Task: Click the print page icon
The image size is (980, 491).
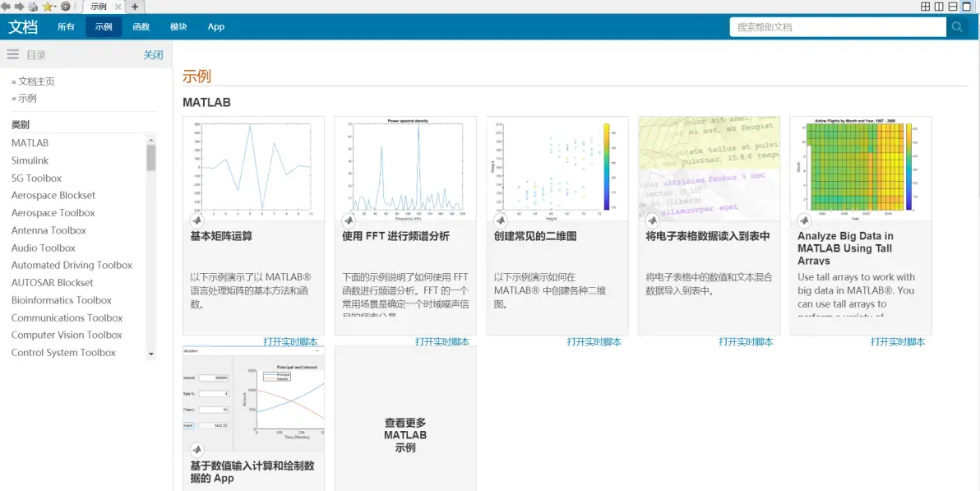Action: point(33,7)
